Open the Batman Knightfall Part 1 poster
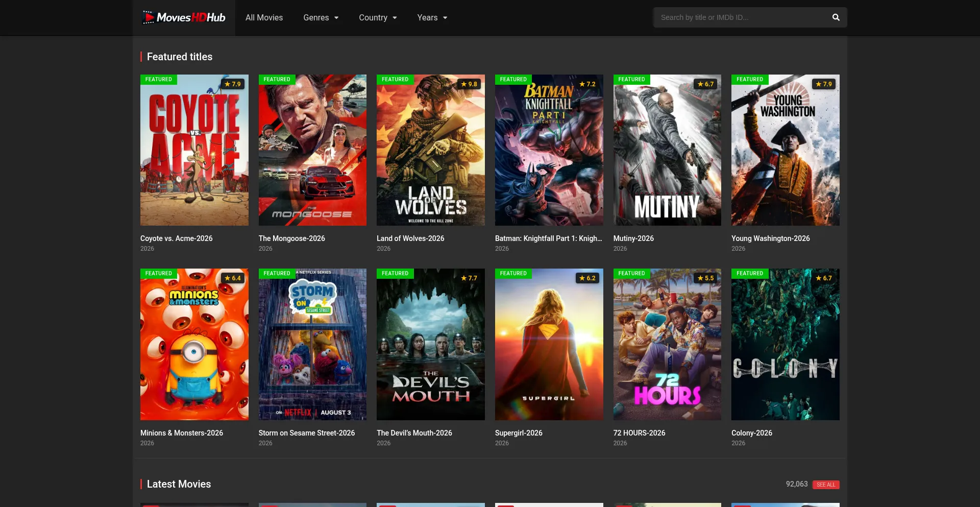The width and height of the screenshot is (980, 507). point(549,150)
